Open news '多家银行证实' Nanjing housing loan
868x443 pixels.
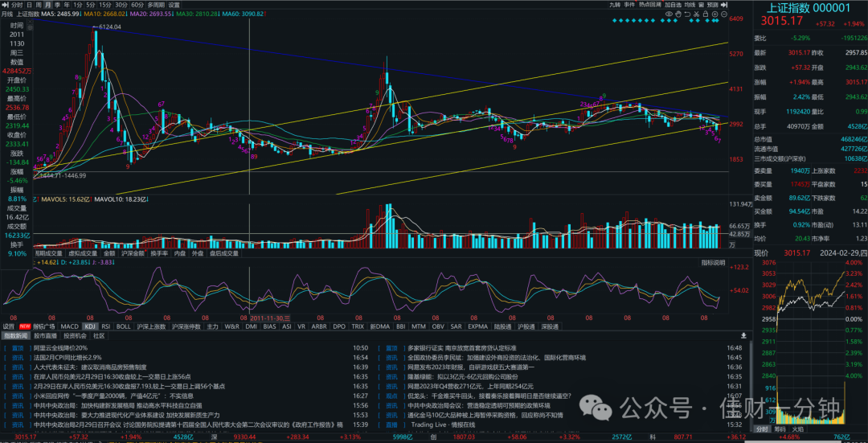461,348
